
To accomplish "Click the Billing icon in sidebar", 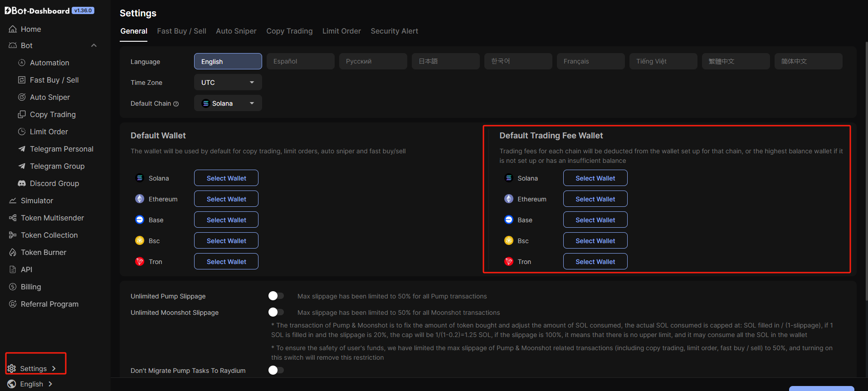I will [x=13, y=287].
